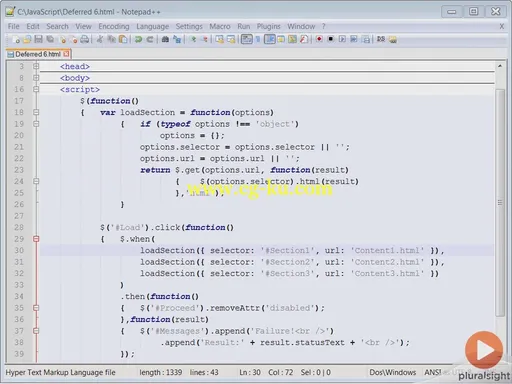Expand the folded head block on line 3
Screen dimensions: 512x384
(36, 66)
